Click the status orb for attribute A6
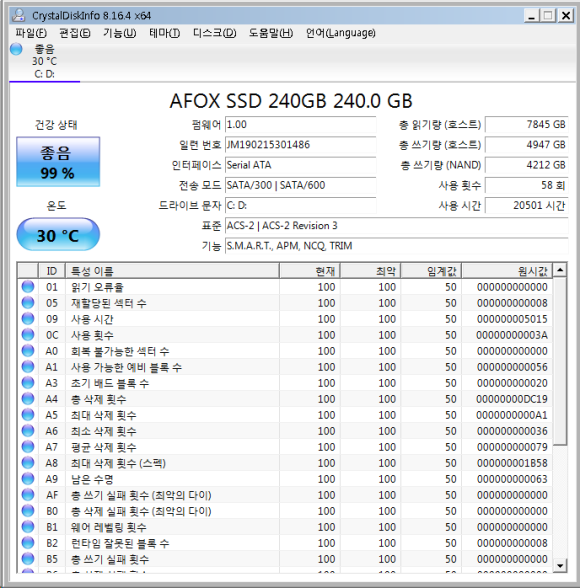Image resolution: width=580 pixels, height=588 pixels. 28,430
